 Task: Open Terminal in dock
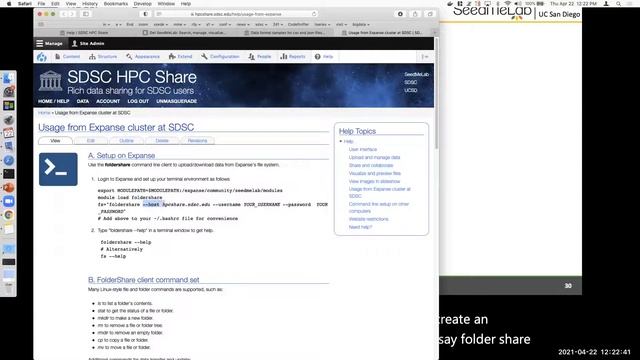click(x=9, y=174)
